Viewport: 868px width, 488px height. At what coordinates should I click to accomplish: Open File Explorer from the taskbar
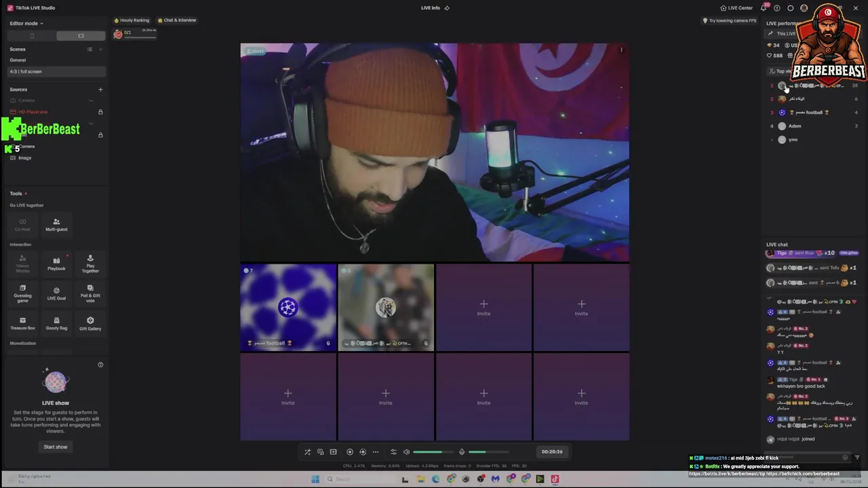click(420, 479)
